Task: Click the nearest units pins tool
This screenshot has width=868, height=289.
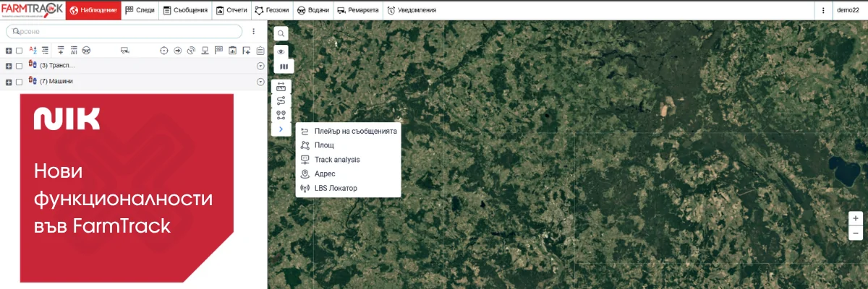Action: coord(281,115)
